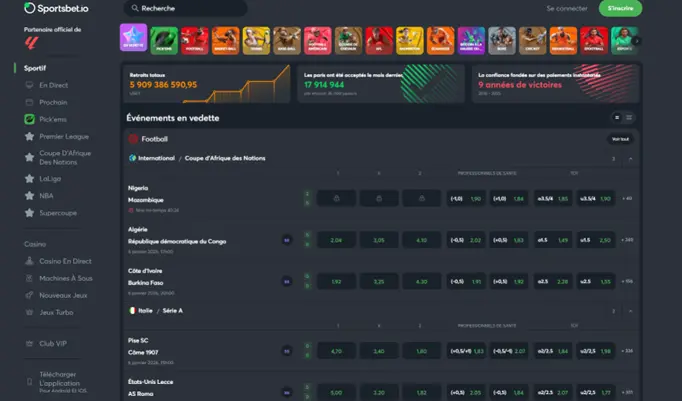Click Télécharger L'application link
Viewport: 682px width, 401px height.
[60, 379]
